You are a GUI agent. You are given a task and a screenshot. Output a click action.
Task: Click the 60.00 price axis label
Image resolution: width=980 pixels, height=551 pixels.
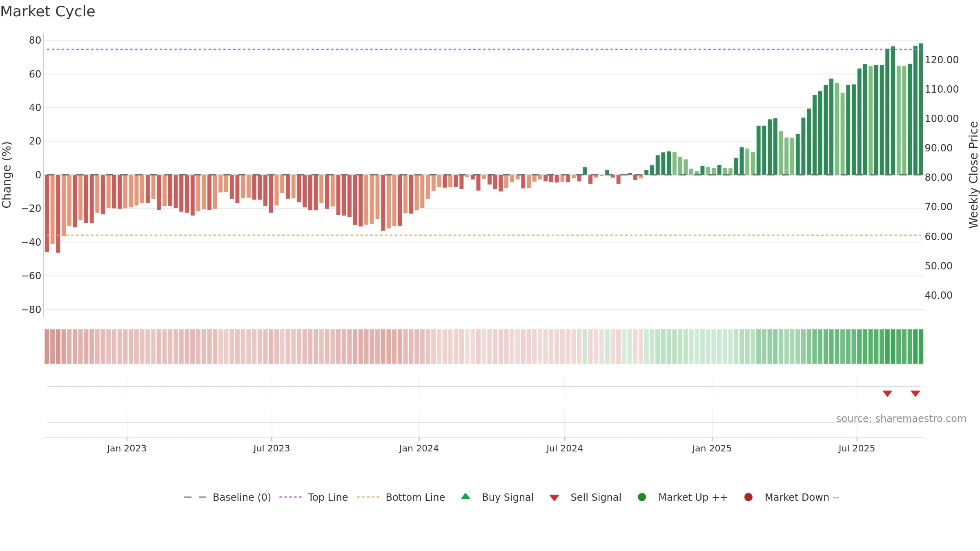pos(938,237)
